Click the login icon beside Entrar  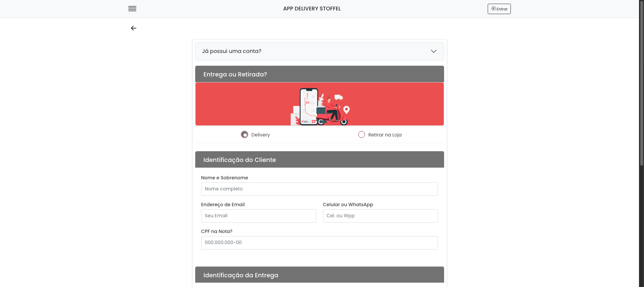pos(493,9)
